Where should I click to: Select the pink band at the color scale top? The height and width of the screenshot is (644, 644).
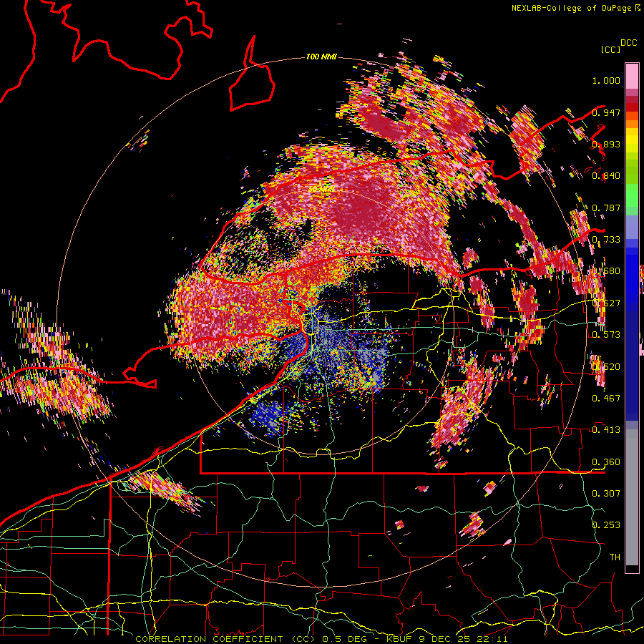click(632, 76)
